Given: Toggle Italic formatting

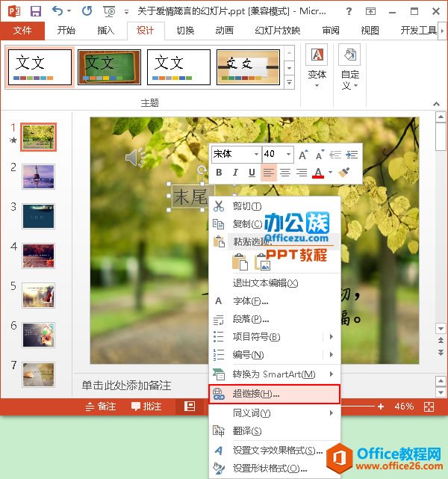Looking at the screenshot, I should (x=235, y=173).
